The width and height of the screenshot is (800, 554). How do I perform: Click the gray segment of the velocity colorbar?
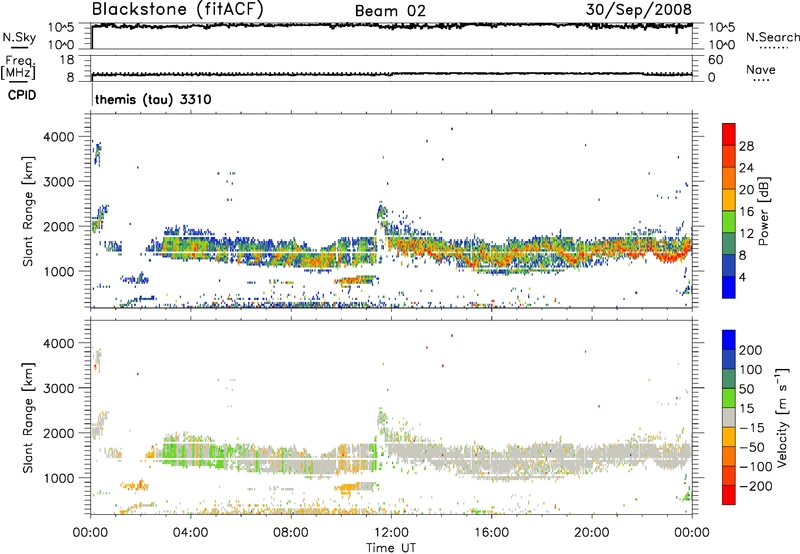point(729,418)
